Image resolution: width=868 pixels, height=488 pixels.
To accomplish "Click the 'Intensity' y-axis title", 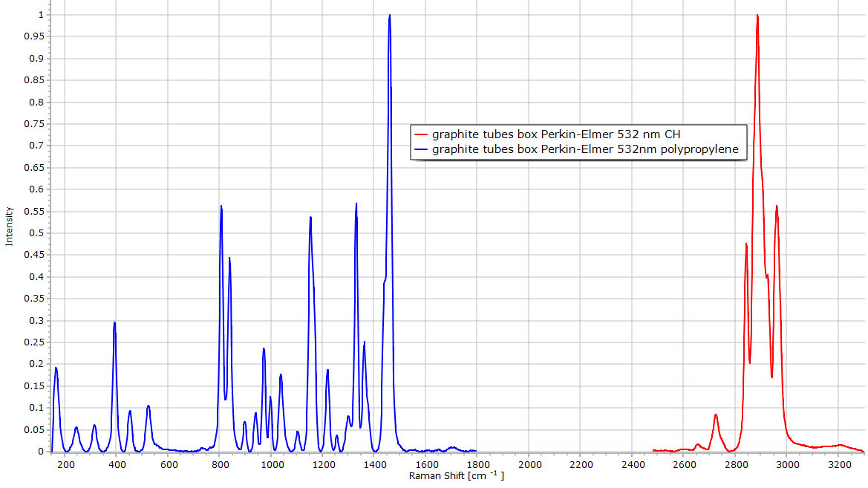I will 10,227.
